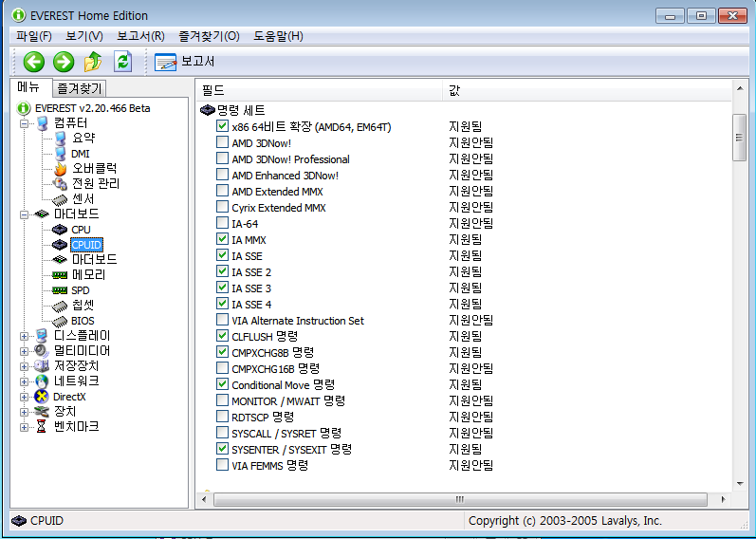
Task: Open the 파일(F) menu
Action: 34,36
